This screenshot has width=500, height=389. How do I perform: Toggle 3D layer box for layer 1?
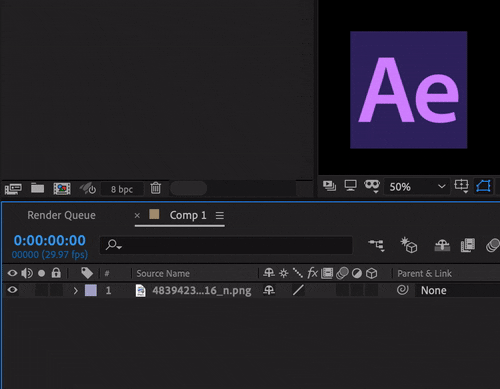(371, 290)
